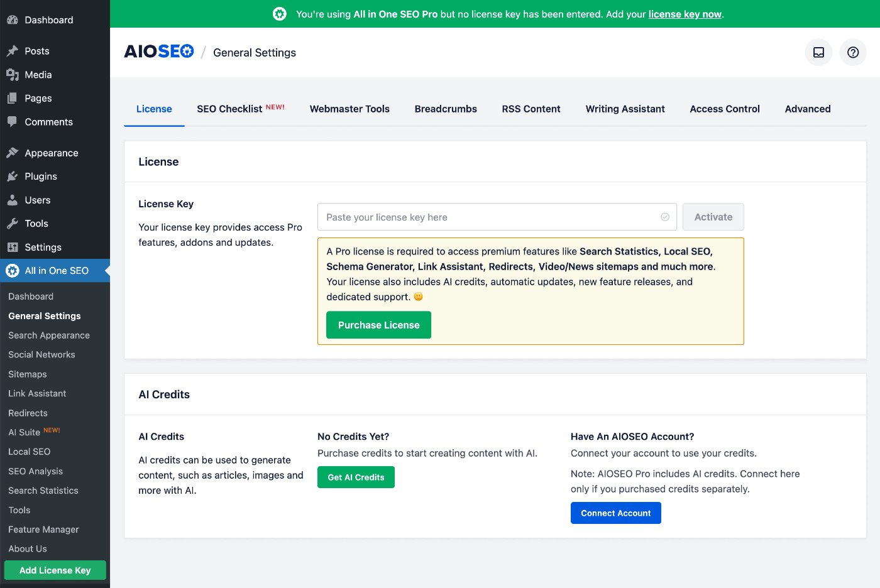Click the Appearance paintbrush icon

12,153
